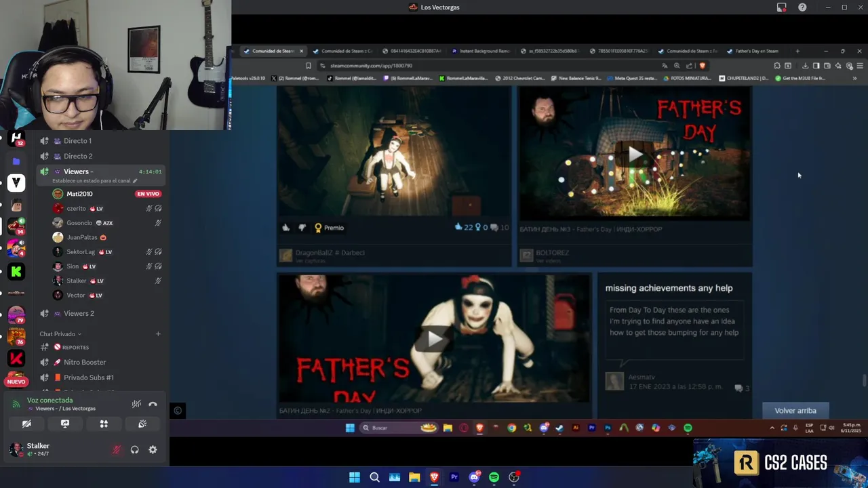
Task: Add channel to Chat Privado category
Action: [158, 334]
